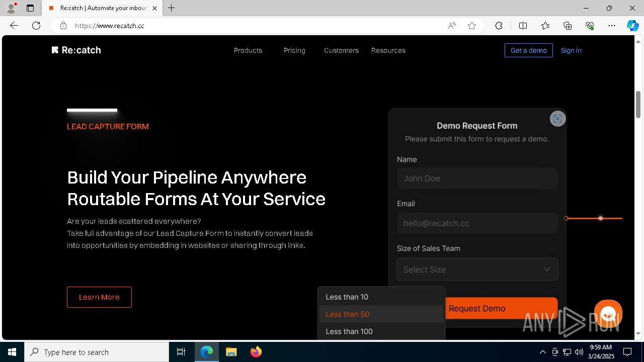Open the Favorites list icon

coord(545,26)
